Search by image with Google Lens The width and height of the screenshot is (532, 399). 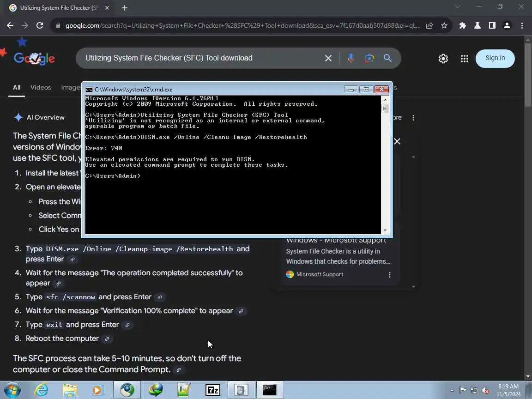pyautogui.click(x=369, y=58)
